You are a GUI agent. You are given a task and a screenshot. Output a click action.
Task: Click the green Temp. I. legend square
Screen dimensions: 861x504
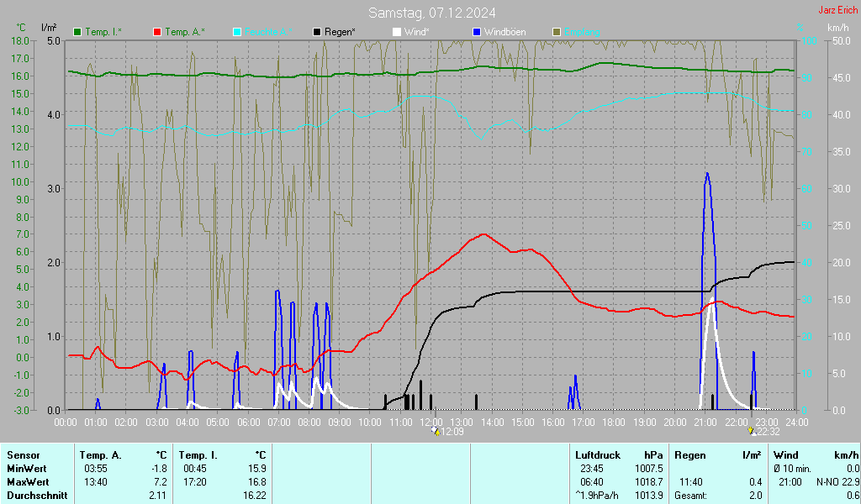click(x=77, y=33)
